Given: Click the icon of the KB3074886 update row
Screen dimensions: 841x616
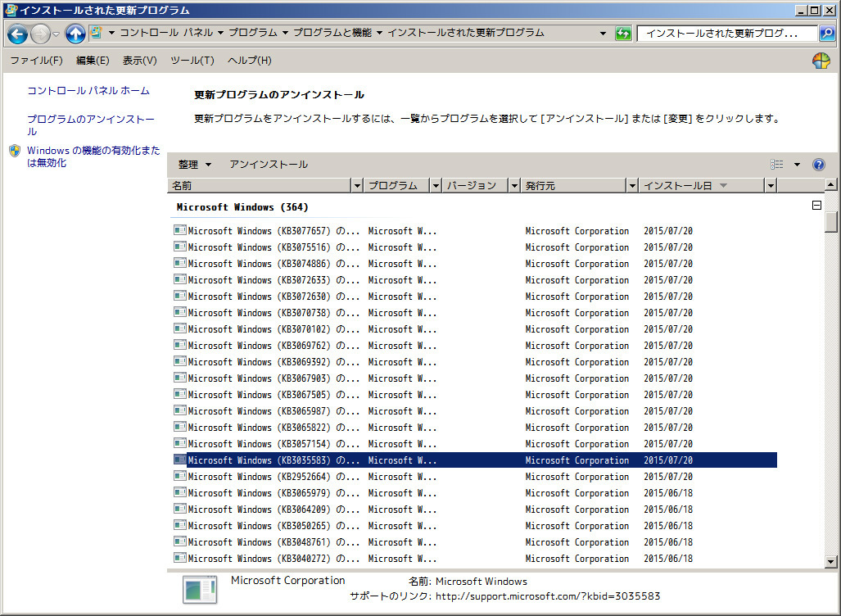Looking at the screenshot, I should (x=179, y=264).
